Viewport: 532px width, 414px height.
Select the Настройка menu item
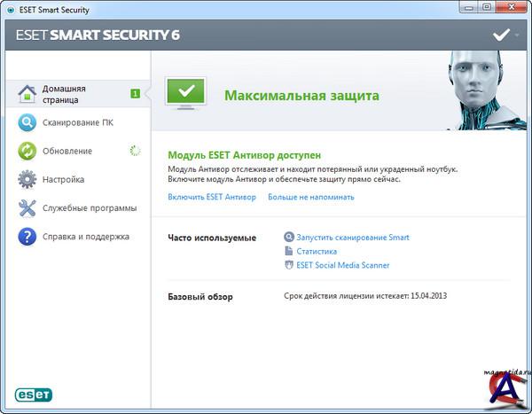(64, 180)
